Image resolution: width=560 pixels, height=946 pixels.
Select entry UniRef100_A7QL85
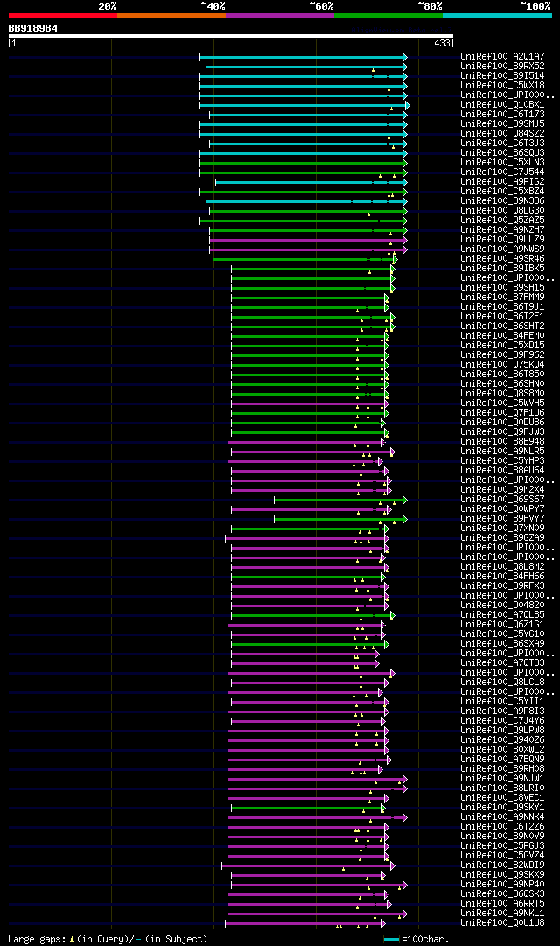(502, 615)
